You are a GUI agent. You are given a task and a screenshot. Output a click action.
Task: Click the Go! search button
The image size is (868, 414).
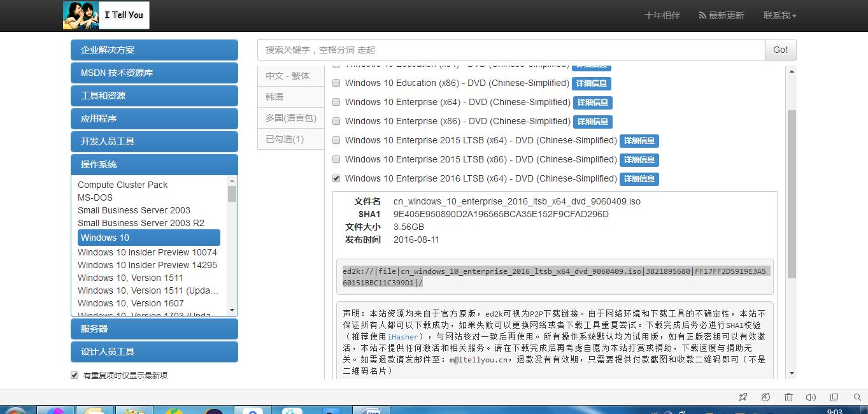tap(779, 49)
